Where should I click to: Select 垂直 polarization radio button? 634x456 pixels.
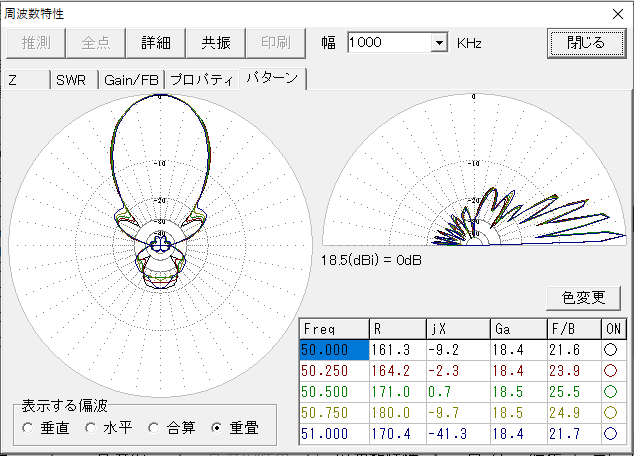coord(27,428)
